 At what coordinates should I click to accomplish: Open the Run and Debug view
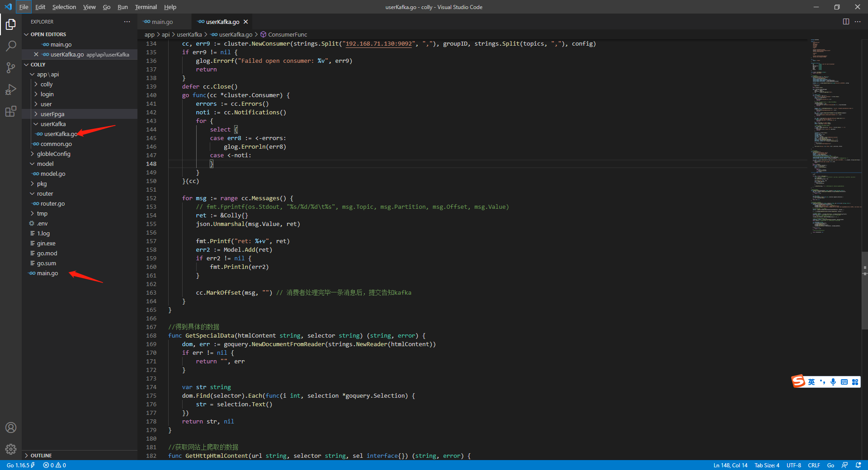(11, 89)
